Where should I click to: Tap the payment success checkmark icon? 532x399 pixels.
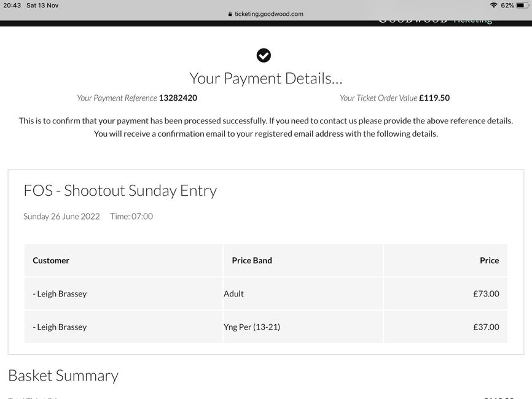click(x=264, y=56)
